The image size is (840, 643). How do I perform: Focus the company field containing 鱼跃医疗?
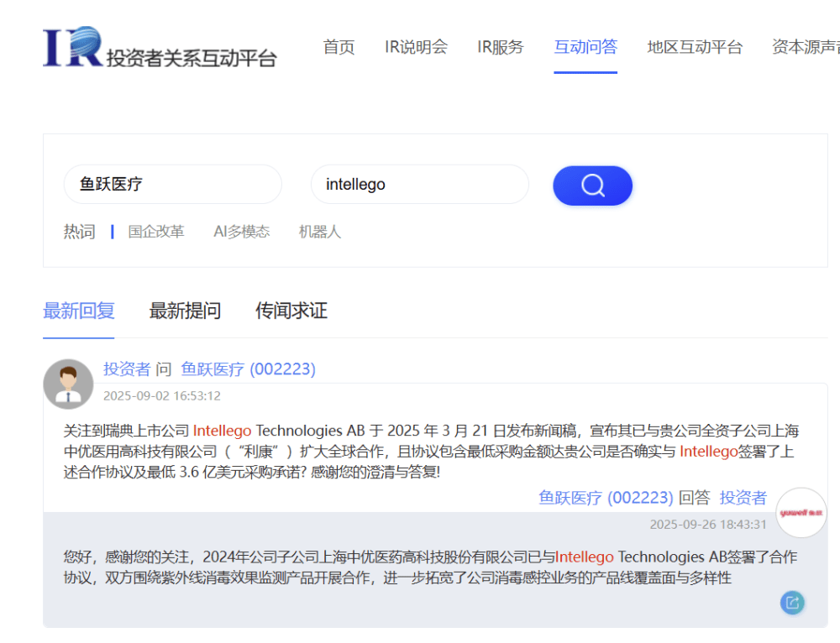172,184
